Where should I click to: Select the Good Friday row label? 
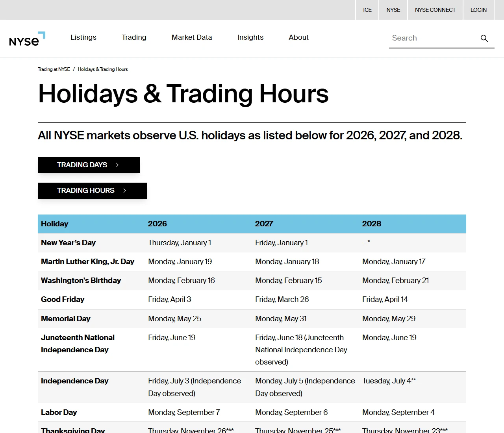[x=63, y=299]
